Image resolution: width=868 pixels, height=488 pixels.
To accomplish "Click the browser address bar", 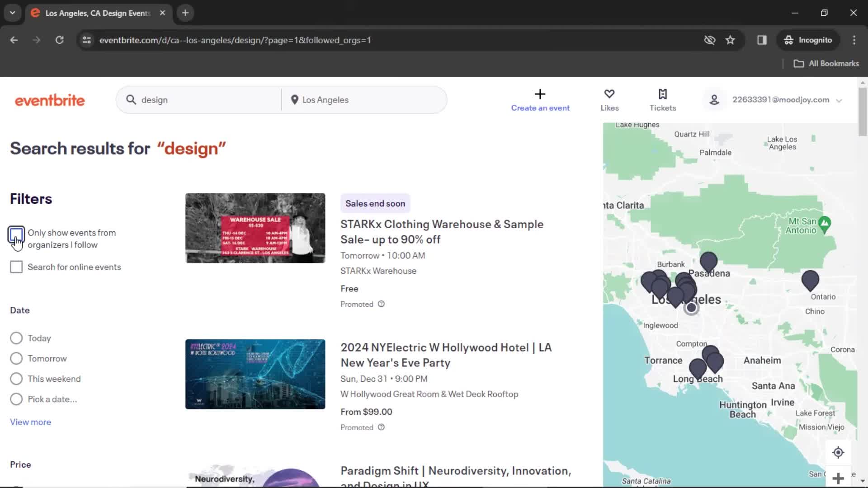I will coord(398,40).
